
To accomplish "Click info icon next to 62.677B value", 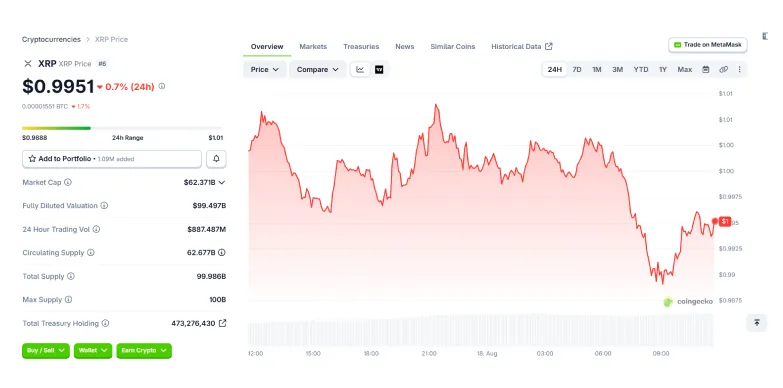I will point(222,253).
